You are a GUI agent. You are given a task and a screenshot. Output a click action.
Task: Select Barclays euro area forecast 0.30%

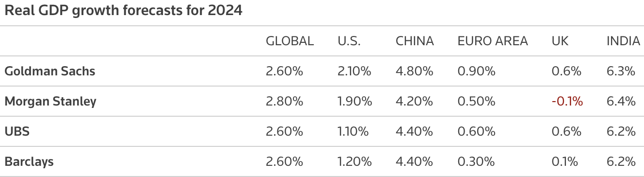pos(476,161)
